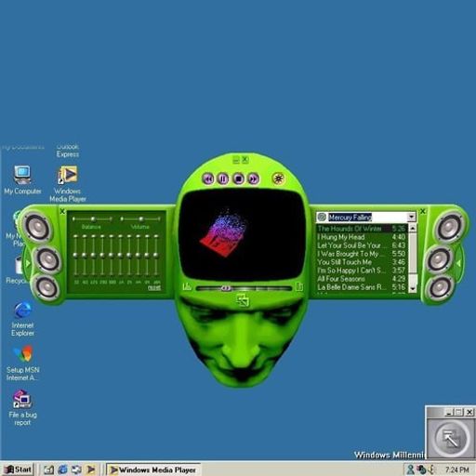Select track The Hounds Of Winter
This screenshot has width=476, height=476.
click(x=362, y=229)
